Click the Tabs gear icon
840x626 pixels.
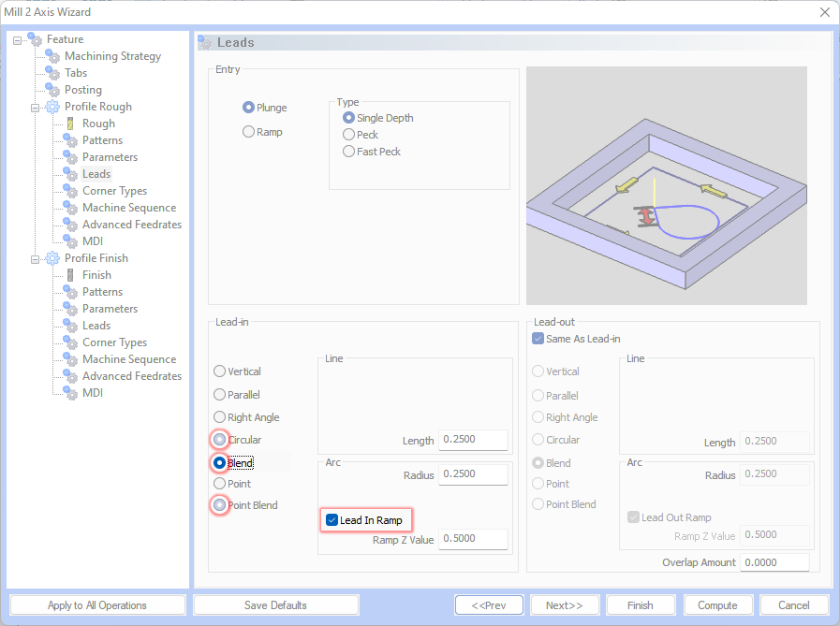(52, 73)
